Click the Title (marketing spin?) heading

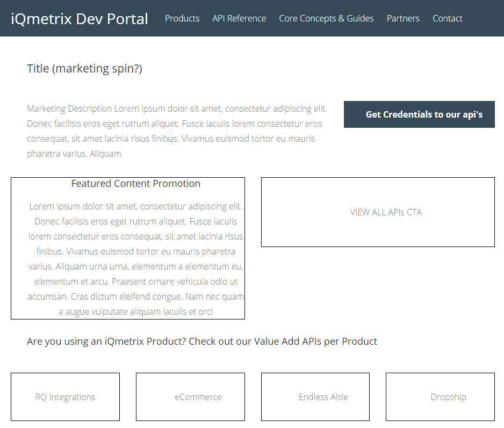(x=84, y=69)
